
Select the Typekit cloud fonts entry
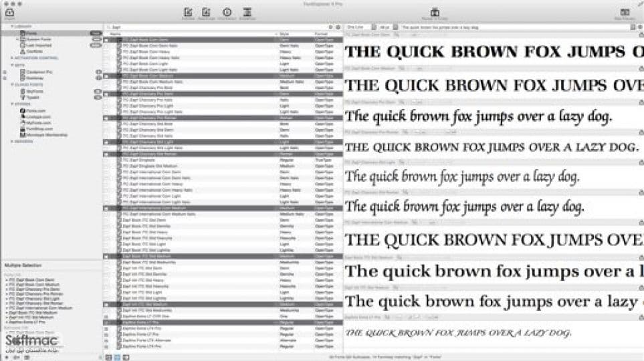point(30,98)
